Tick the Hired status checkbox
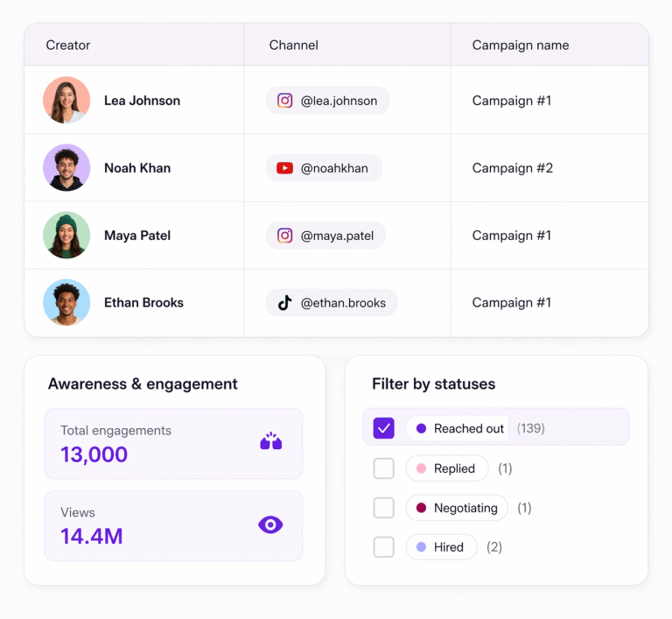672x619 pixels. (x=383, y=547)
